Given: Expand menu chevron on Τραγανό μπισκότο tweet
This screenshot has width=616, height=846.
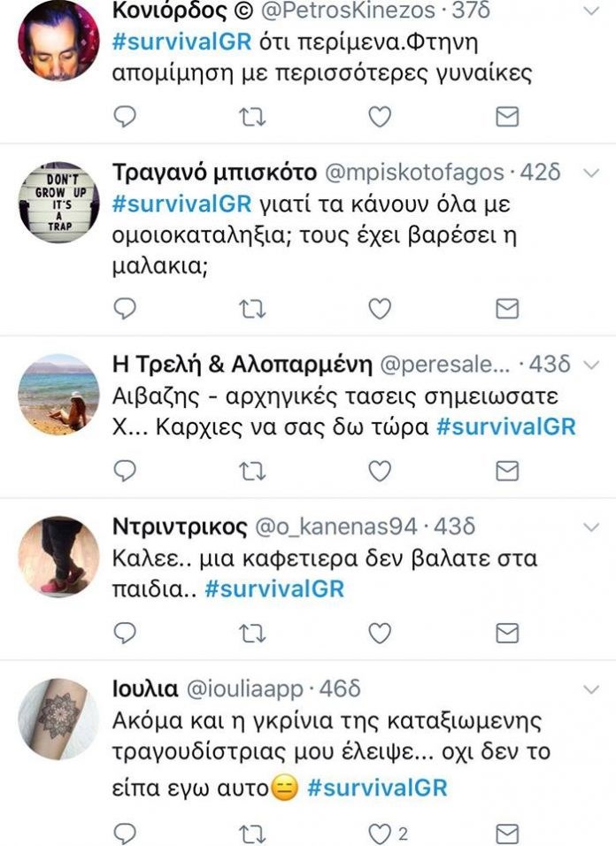Looking at the screenshot, I should pyautogui.click(x=592, y=173).
